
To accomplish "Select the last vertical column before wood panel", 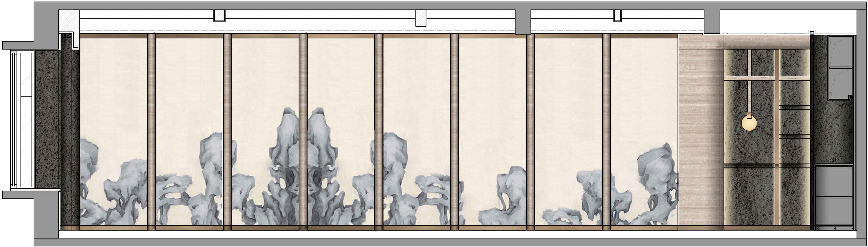I will pyautogui.click(x=606, y=131).
